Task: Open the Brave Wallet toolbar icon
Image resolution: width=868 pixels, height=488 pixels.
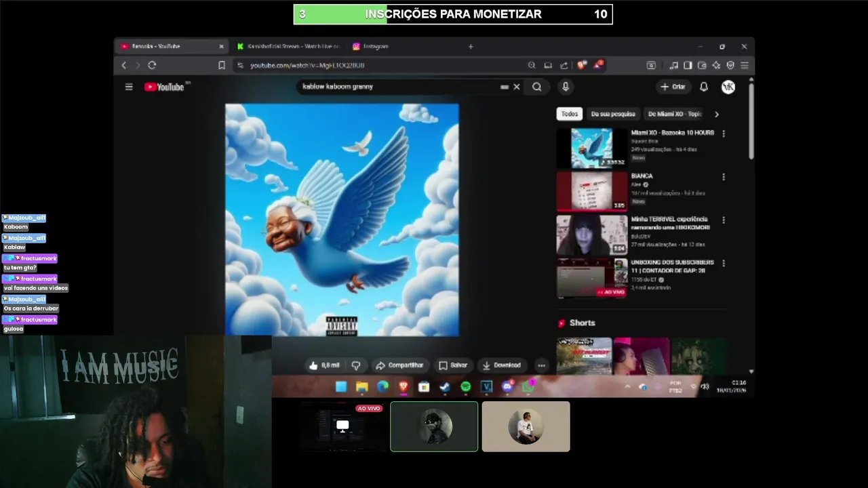Action: coord(702,65)
